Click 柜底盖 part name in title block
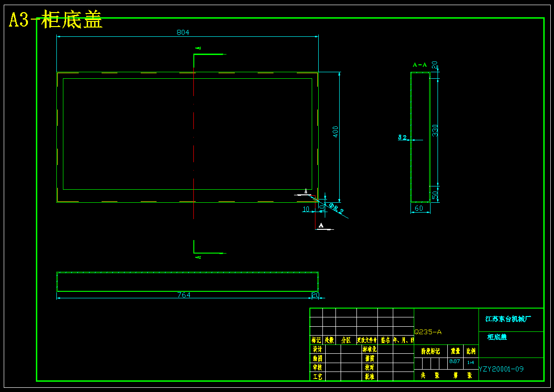Screen dimensions: 554x392 pyautogui.click(x=497, y=337)
